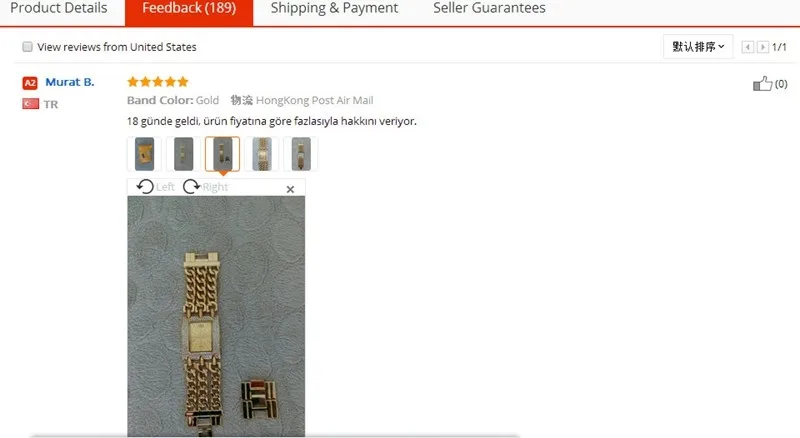View the first review photo thumbnail

coord(144,154)
